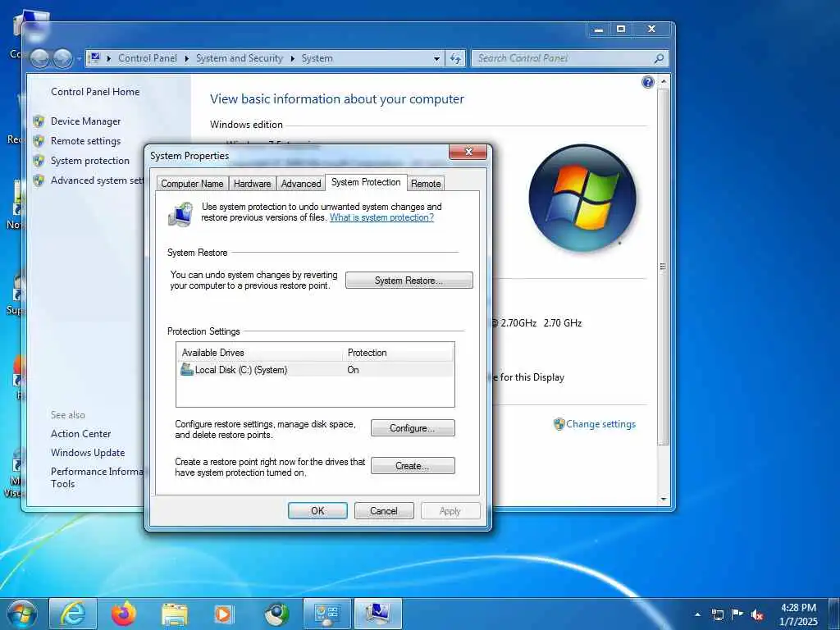Click the 'On' value for Local Disk (C:)
The width and height of the screenshot is (840, 630).
353,370
